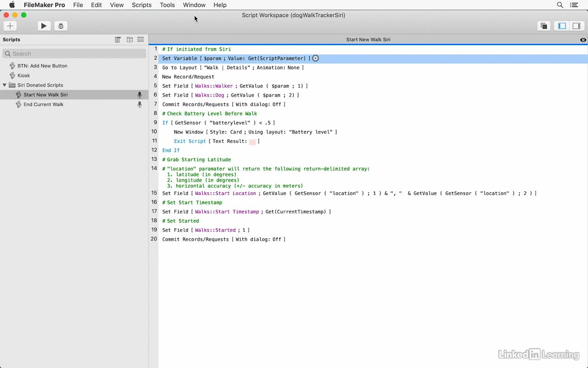Create new folder in Scripts pane
This screenshot has height=368, width=588.
click(x=130, y=40)
